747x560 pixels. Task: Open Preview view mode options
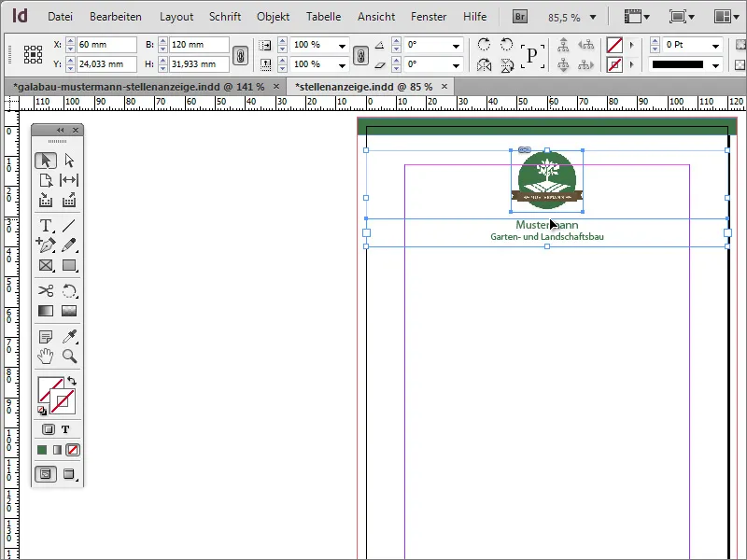[69, 474]
